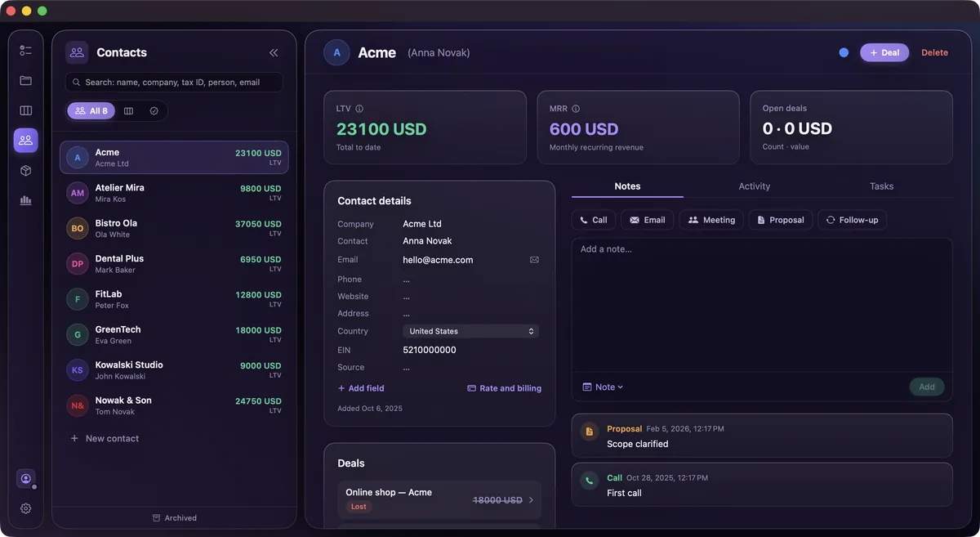Click the Company value Acme Ltd
The width and height of the screenshot is (980, 537).
pos(422,224)
